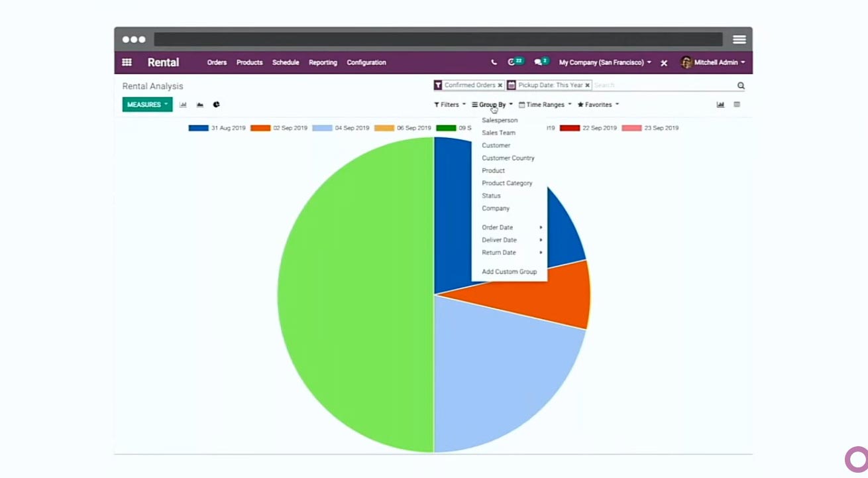Group by Salesperson

[500, 120]
